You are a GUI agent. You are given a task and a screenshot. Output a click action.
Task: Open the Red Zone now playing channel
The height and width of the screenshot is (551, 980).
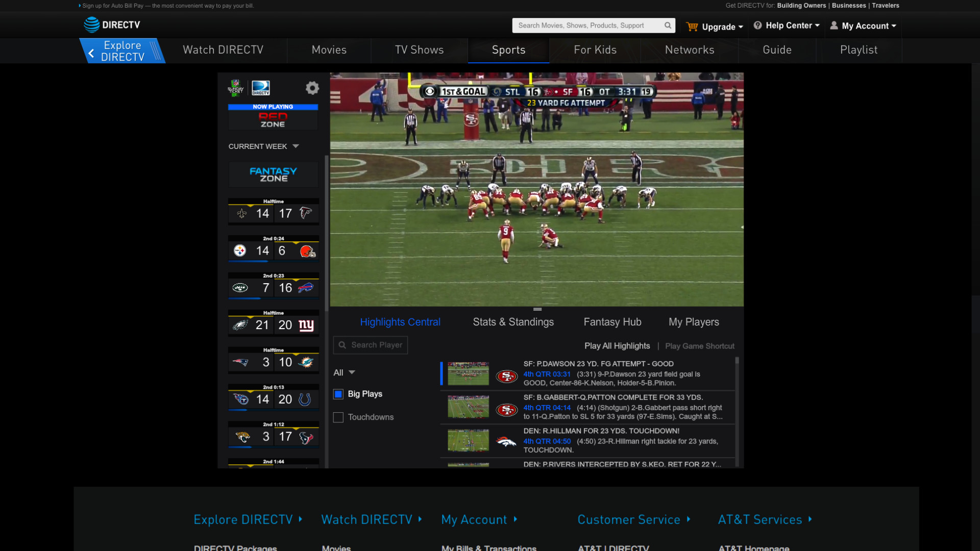(273, 117)
